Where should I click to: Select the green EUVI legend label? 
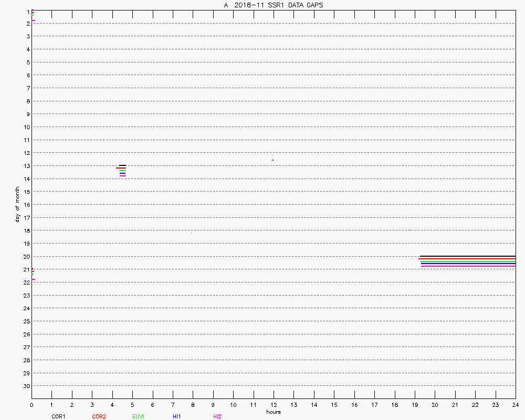tap(139, 416)
